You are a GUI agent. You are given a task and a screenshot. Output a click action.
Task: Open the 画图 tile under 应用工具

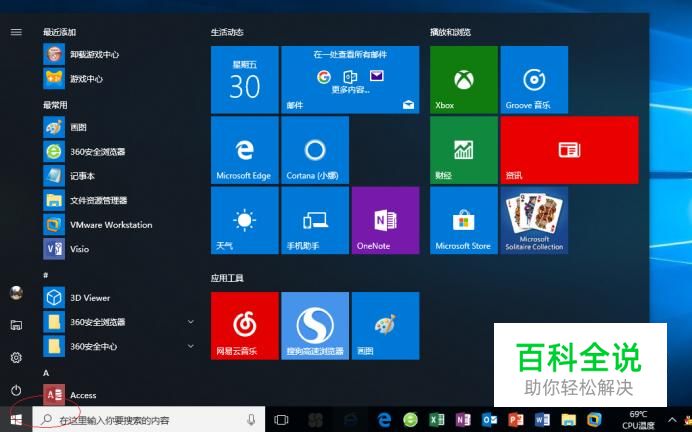pos(385,326)
